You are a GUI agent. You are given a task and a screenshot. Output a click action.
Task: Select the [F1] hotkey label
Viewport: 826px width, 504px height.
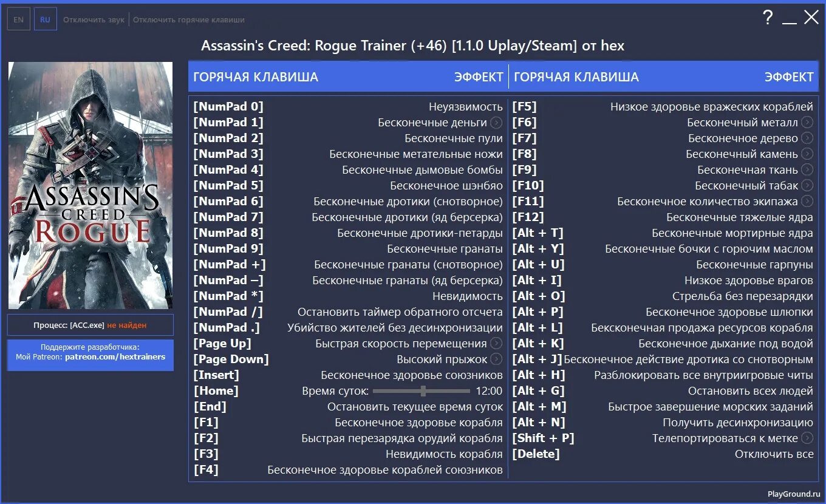tap(206, 423)
